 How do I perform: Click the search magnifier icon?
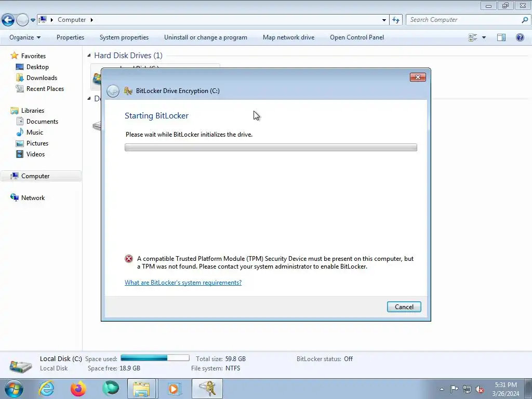click(525, 20)
